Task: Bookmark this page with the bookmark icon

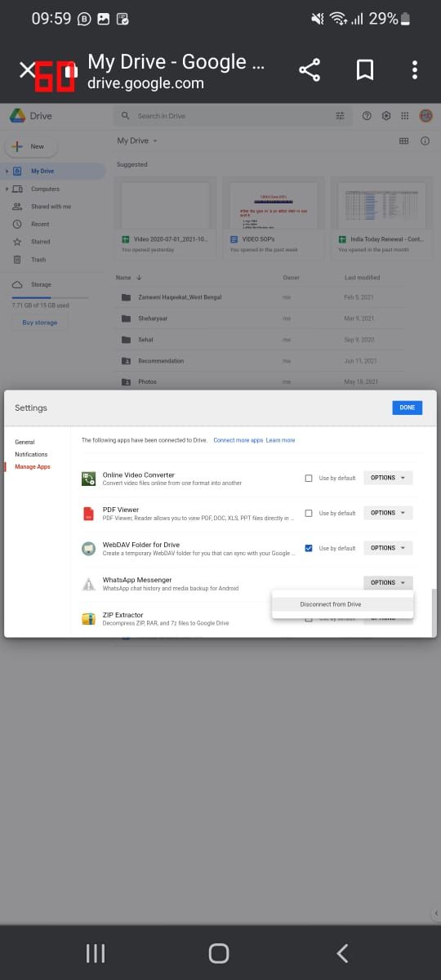Action: [365, 70]
